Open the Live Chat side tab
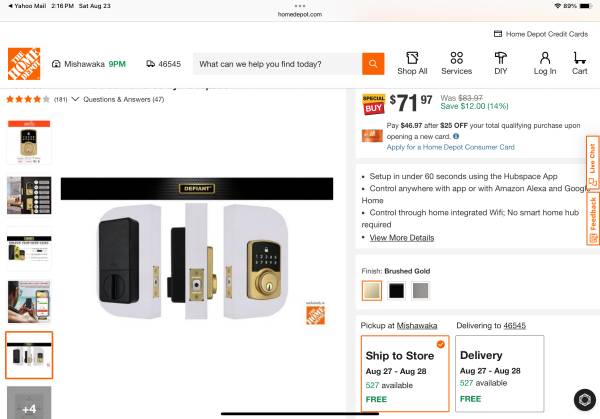 592,160
